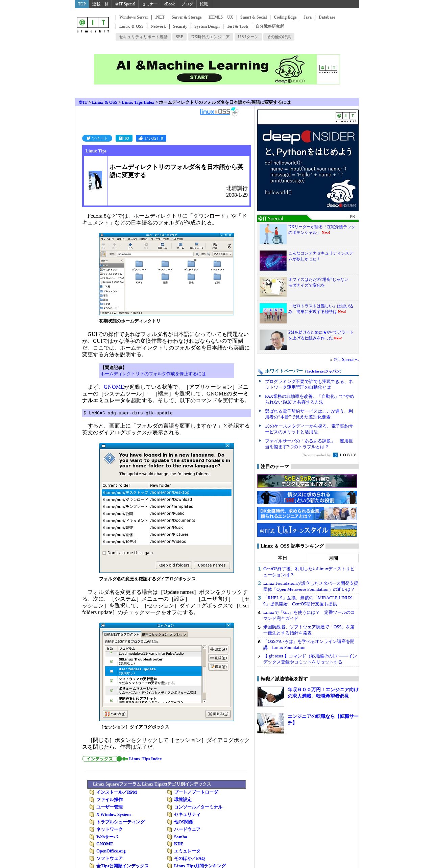Click the Linux Tips penguin icon
This screenshot has width=434, height=868.
(95, 181)
